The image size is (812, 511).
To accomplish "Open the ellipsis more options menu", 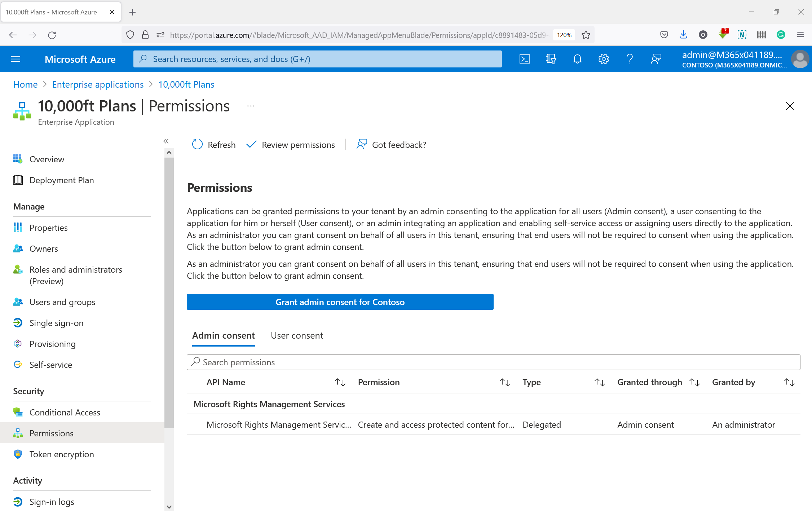I will 251,106.
